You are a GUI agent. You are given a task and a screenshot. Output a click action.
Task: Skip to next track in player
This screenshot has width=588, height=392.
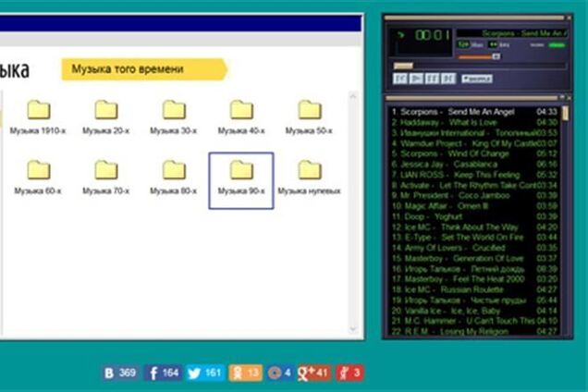(x=448, y=79)
